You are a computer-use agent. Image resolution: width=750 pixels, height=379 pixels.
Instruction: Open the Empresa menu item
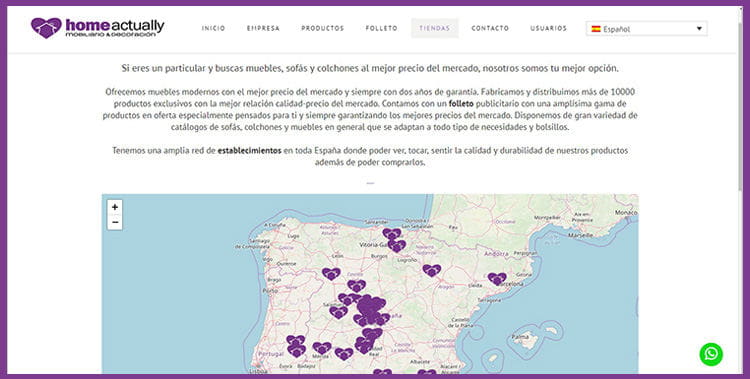[263, 28]
